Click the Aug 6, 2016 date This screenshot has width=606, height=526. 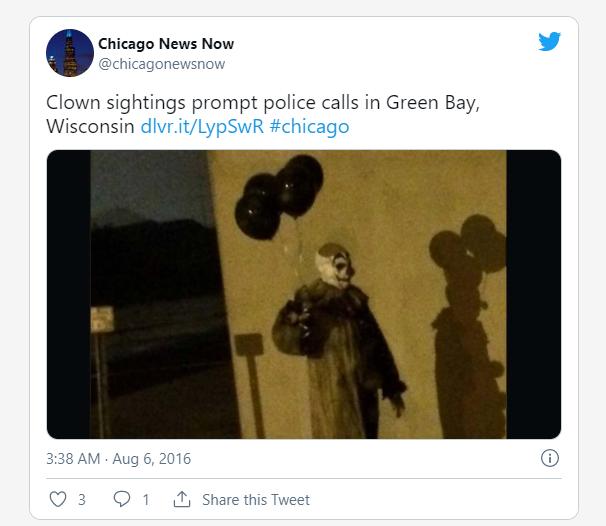click(x=152, y=459)
